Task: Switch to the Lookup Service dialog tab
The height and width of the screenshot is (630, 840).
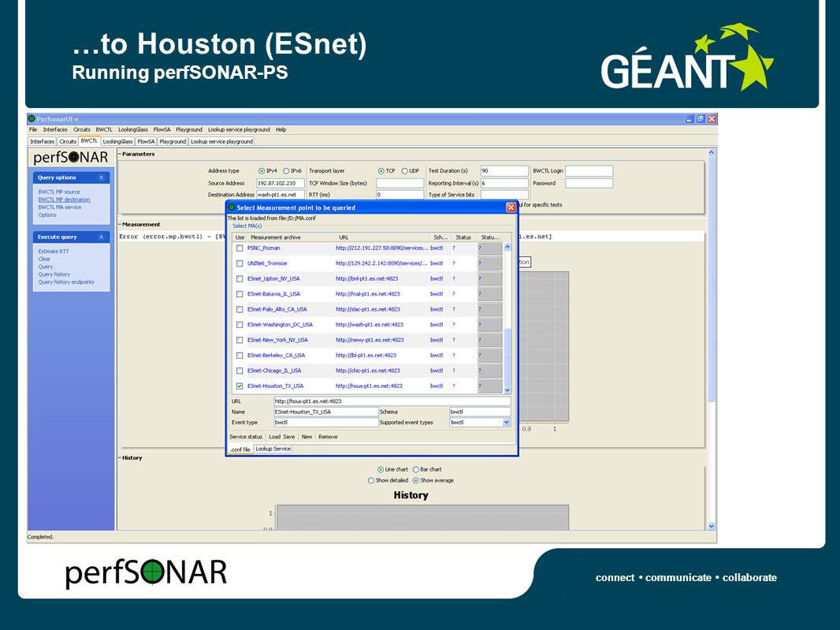Action: pyautogui.click(x=273, y=449)
